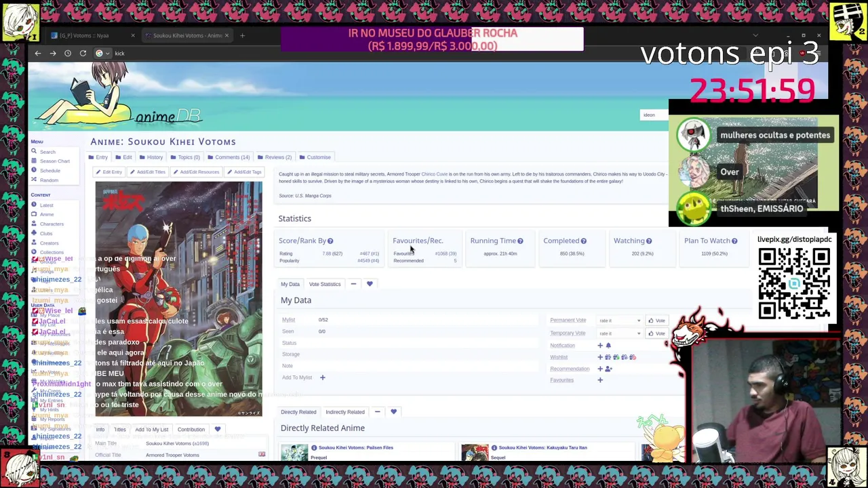Open the Season Chart calendar icon
The height and width of the screenshot is (488, 868).
(x=34, y=161)
